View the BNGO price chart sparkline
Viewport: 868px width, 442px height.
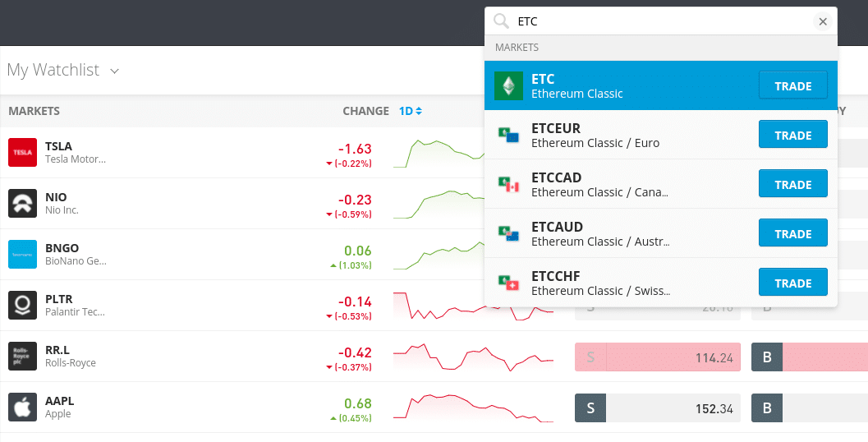pyautogui.click(x=439, y=255)
